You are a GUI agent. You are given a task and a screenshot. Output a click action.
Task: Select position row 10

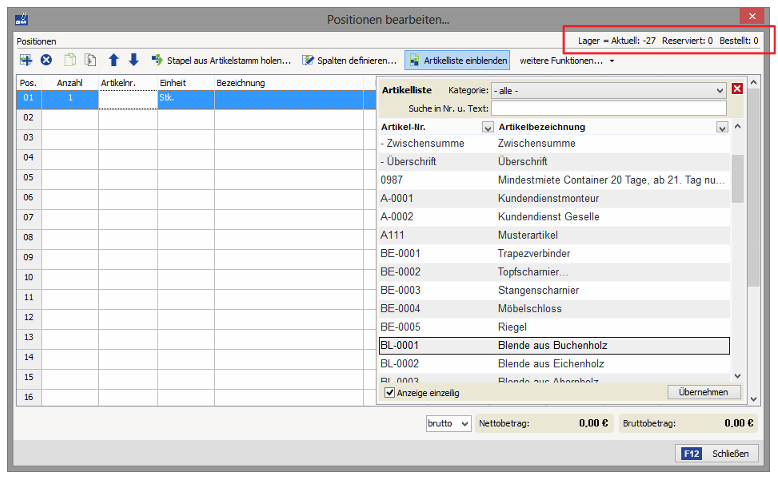click(x=28, y=277)
